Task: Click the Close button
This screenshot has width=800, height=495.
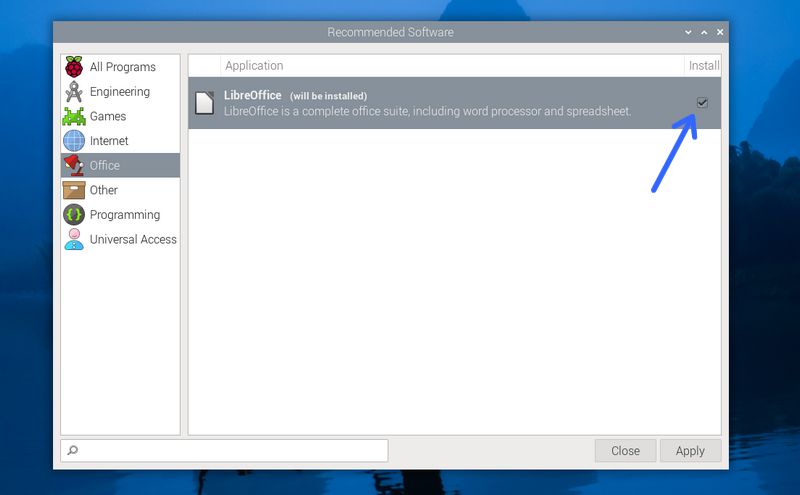Action: coord(626,451)
